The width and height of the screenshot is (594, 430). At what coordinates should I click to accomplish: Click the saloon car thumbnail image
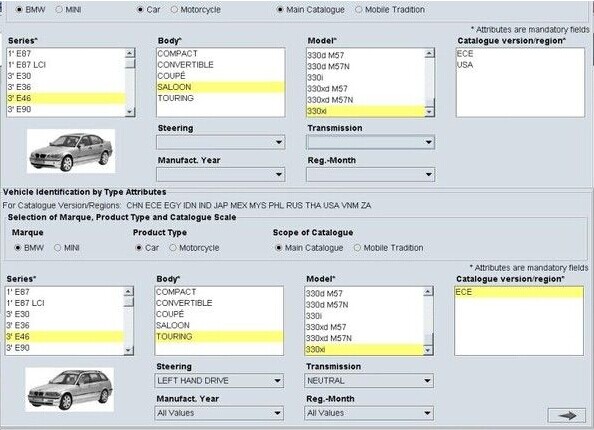point(71,151)
